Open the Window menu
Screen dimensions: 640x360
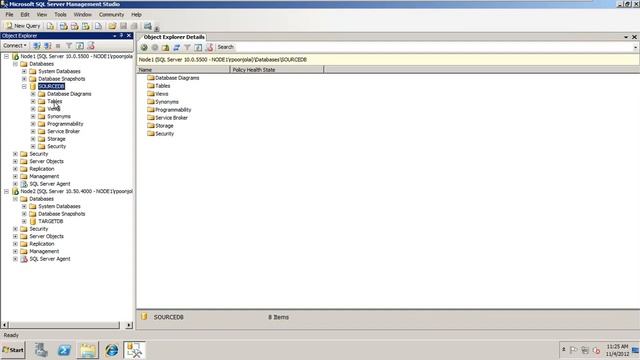coord(82,15)
